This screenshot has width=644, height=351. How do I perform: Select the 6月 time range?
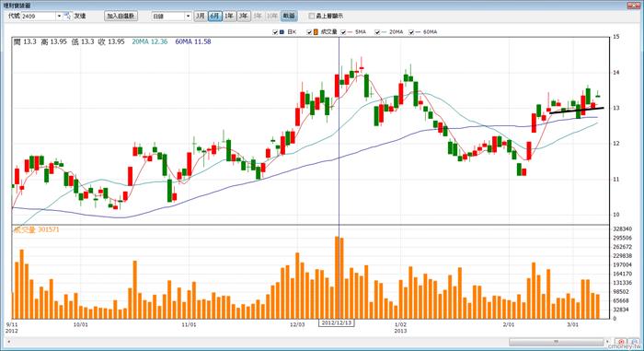click(214, 16)
